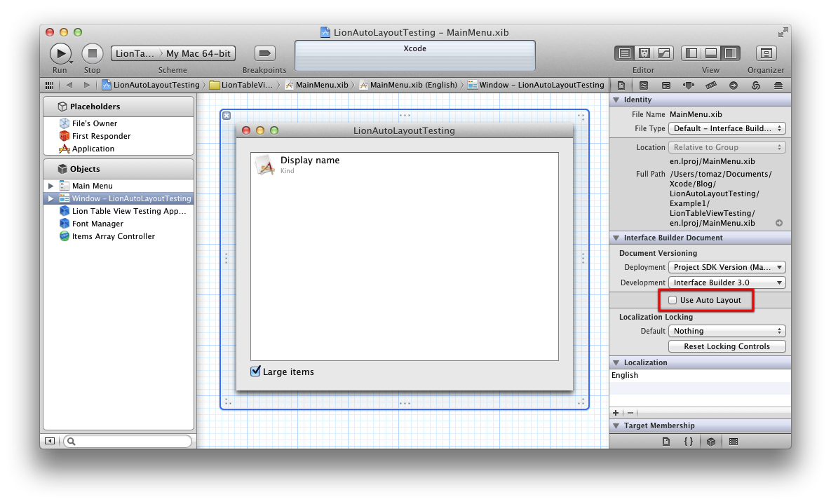Select the Version editor icon

pyautogui.click(x=664, y=53)
